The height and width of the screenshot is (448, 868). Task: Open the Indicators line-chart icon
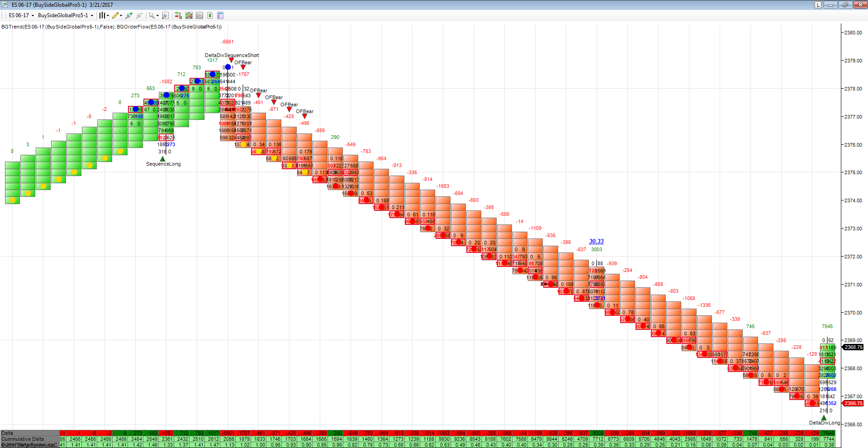point(199,15)
